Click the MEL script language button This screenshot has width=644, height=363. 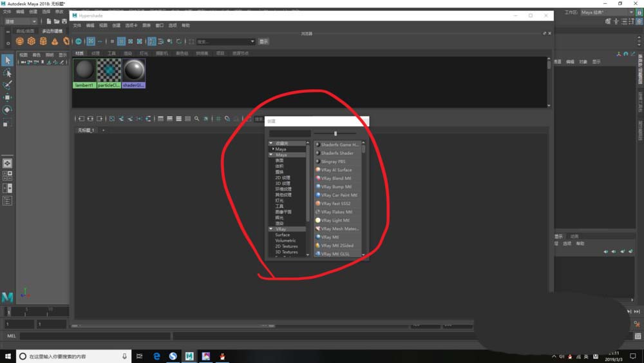coord(12,336)
